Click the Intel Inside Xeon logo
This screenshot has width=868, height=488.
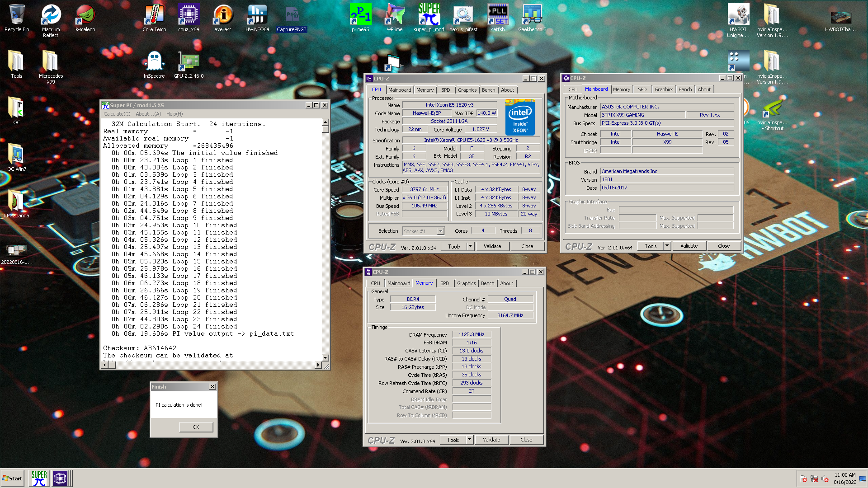pyautogui.click(x=520, y=117)
